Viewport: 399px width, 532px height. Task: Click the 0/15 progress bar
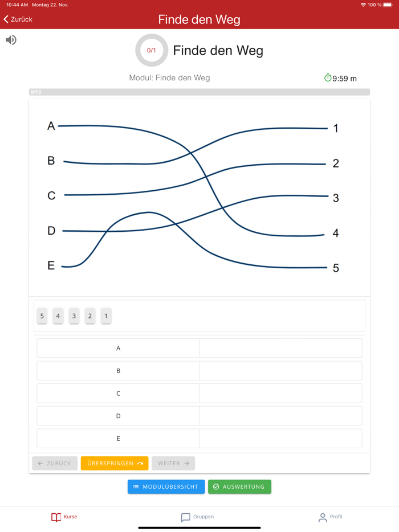(x=199, y=92)
